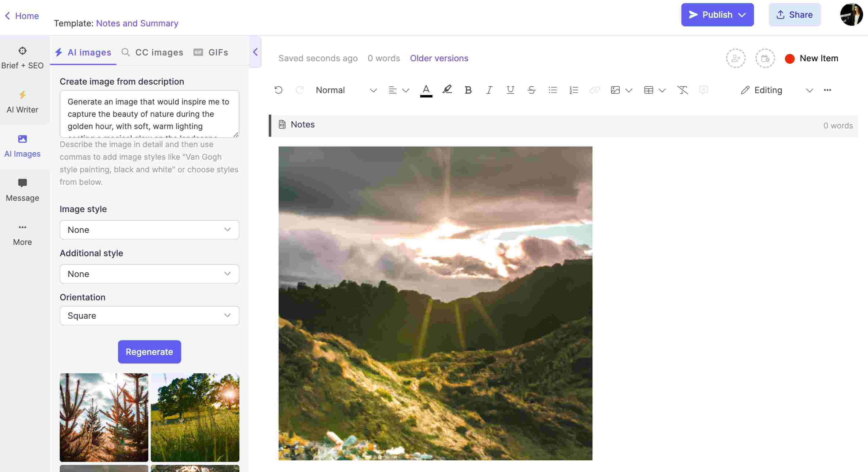
Task: Click the image description input field
Action: [149, 114]
